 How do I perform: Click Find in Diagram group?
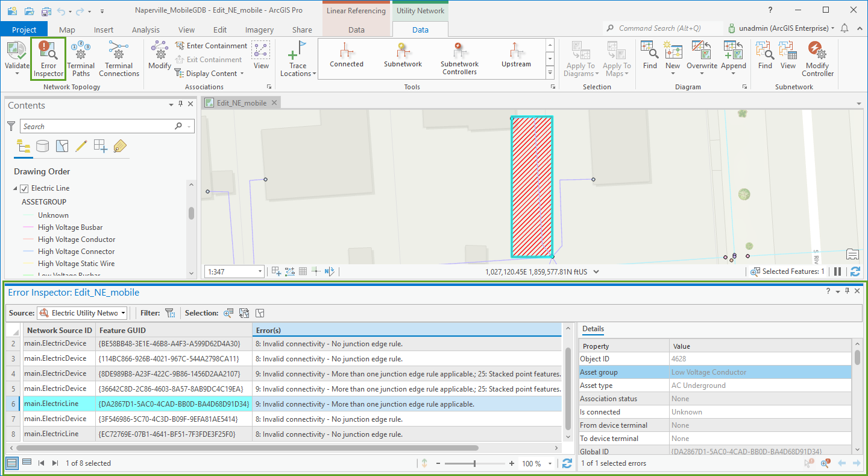point(650,56)
